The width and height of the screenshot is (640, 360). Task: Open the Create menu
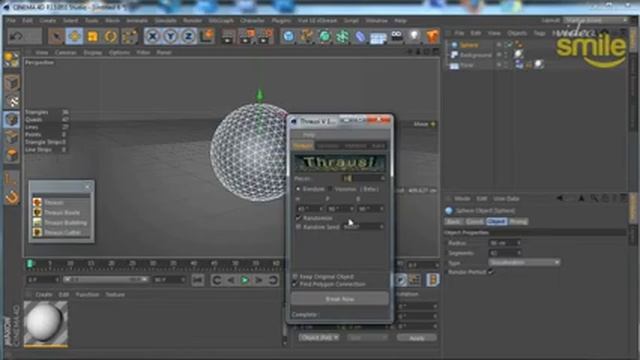click(48, 20)
